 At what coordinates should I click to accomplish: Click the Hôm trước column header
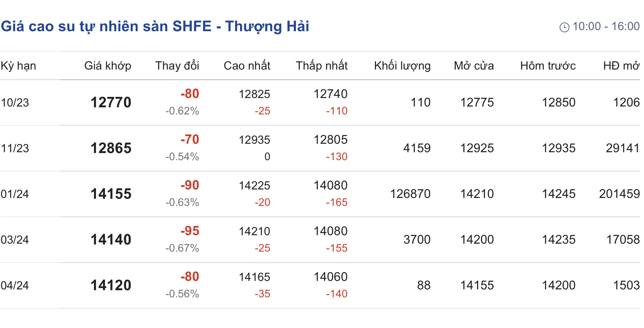[548, 66]
